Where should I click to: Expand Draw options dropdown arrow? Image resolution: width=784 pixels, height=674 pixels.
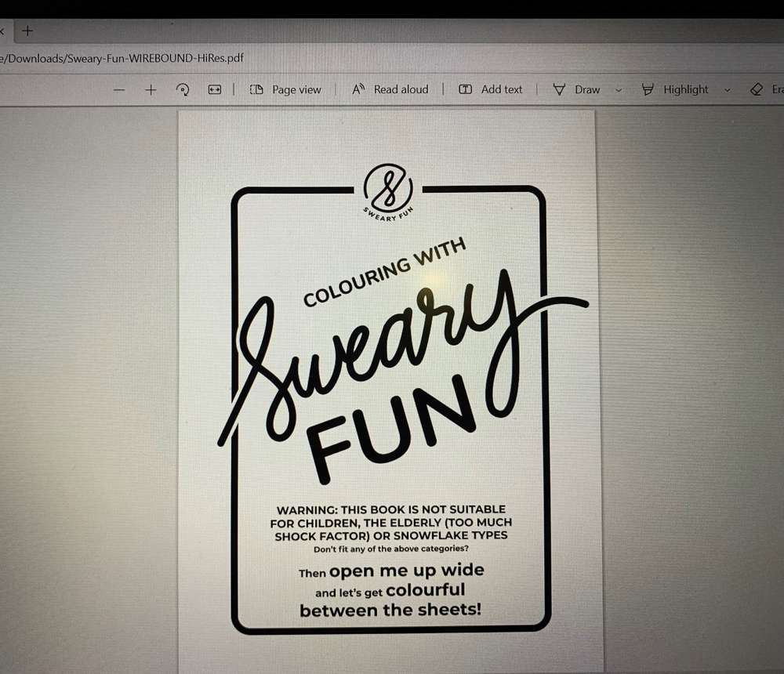pos(619,90)
